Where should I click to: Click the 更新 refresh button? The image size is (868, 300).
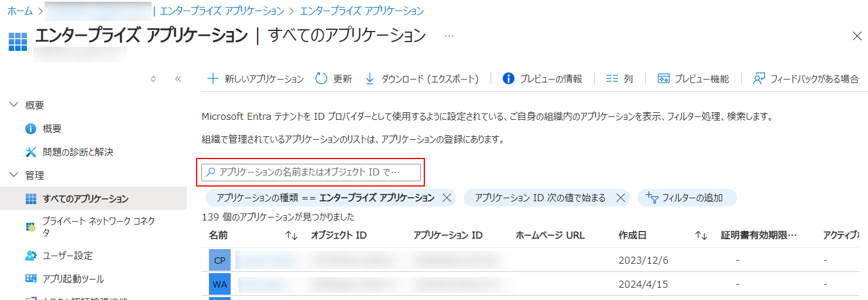pos(334,79)
